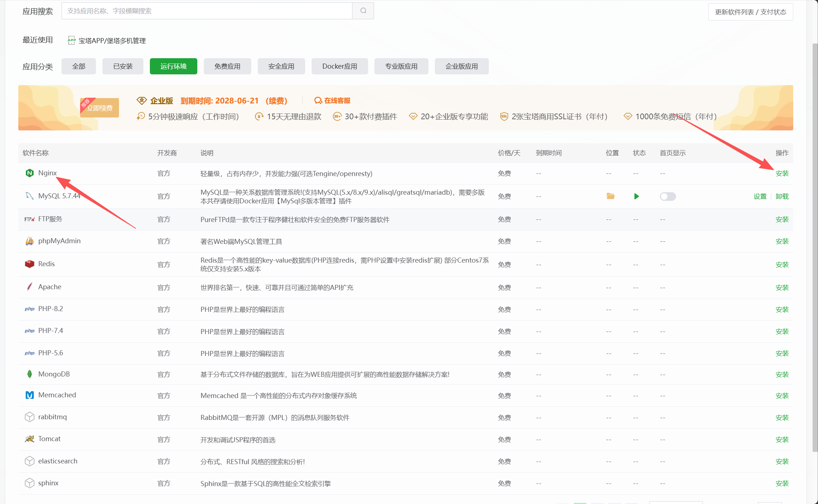This screenshot has height=504, width=818.
Task: Click 安装 for PHP-8.2
Action: pyautogui.click(x=782, y=310)
